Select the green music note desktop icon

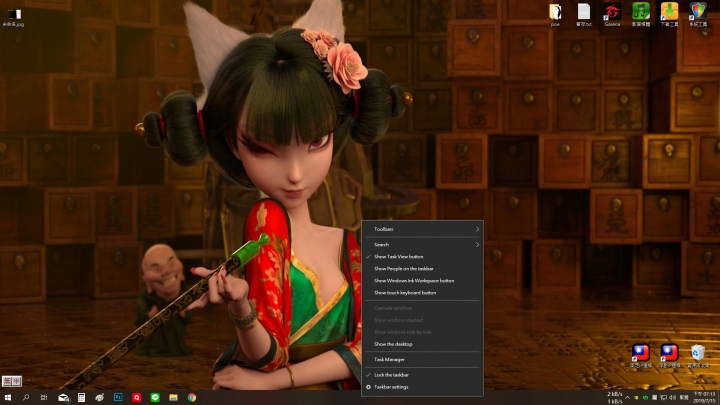tap(641, 15)
